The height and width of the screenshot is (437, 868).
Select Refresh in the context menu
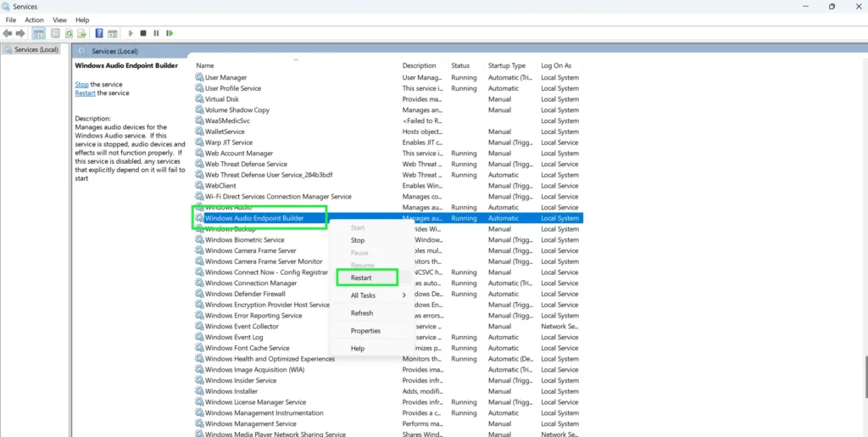click(x=362, y=313)
